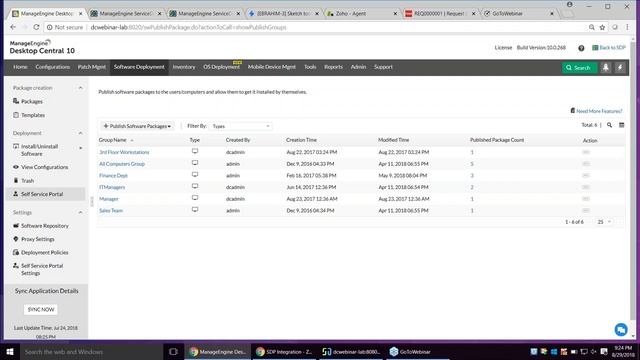The height and width of the screenshot is (360, 640).
Task: Open Deployment Policies
Action: coord(44,252)
